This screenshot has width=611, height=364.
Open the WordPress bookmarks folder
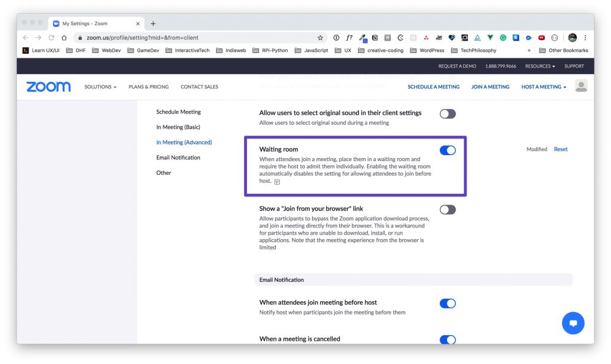427,50
